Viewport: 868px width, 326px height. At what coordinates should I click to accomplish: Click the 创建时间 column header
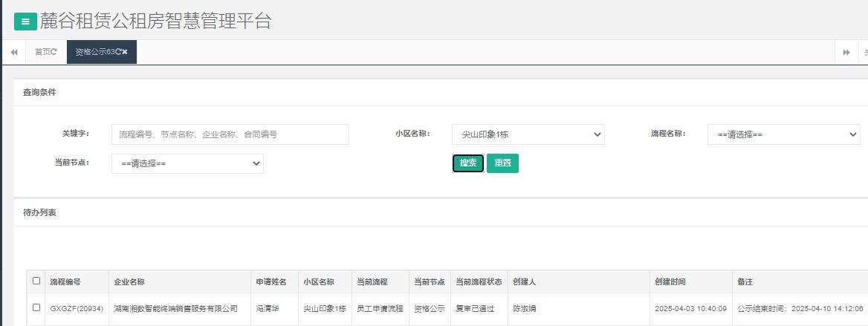(x=670, y=282)
